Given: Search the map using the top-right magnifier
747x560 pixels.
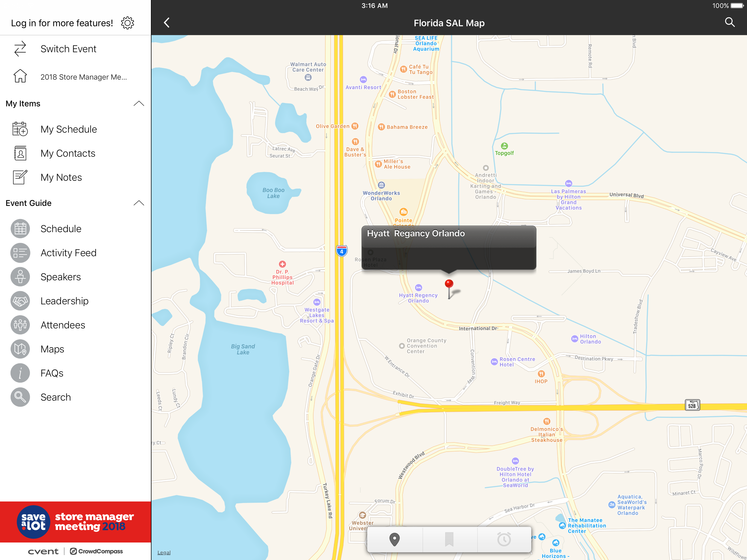Looking at the screenshot, I should [x=730, y=22].
